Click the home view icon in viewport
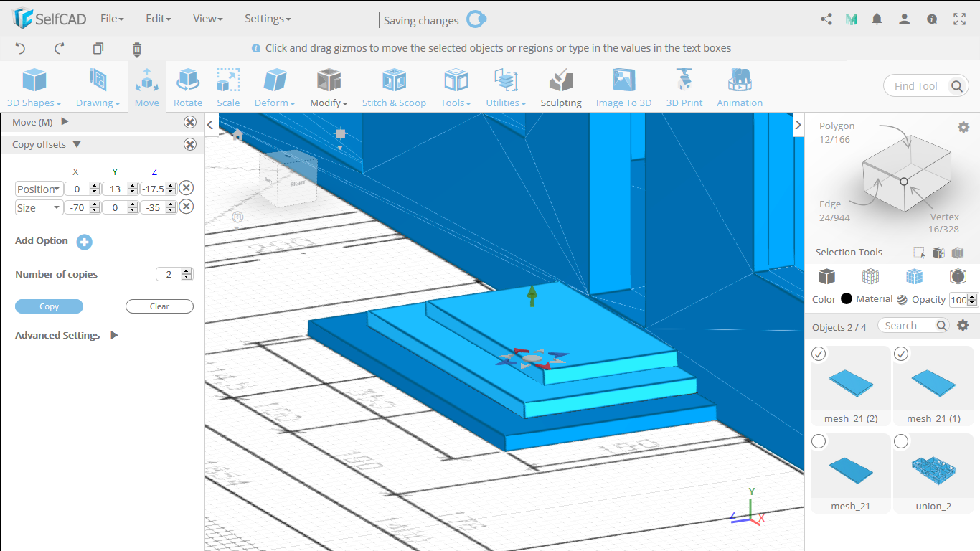Screen dimensions: 980x551 point(238,135)
